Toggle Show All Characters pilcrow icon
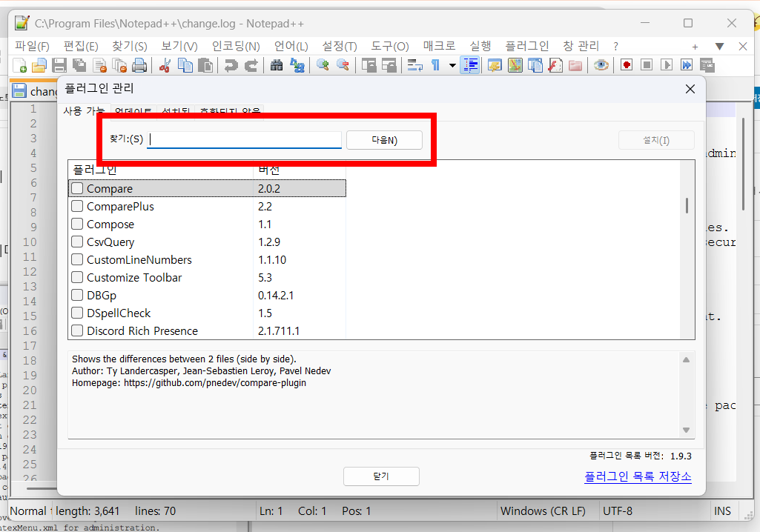The height and width of the screenshot is (532, 760). (435, 65)
